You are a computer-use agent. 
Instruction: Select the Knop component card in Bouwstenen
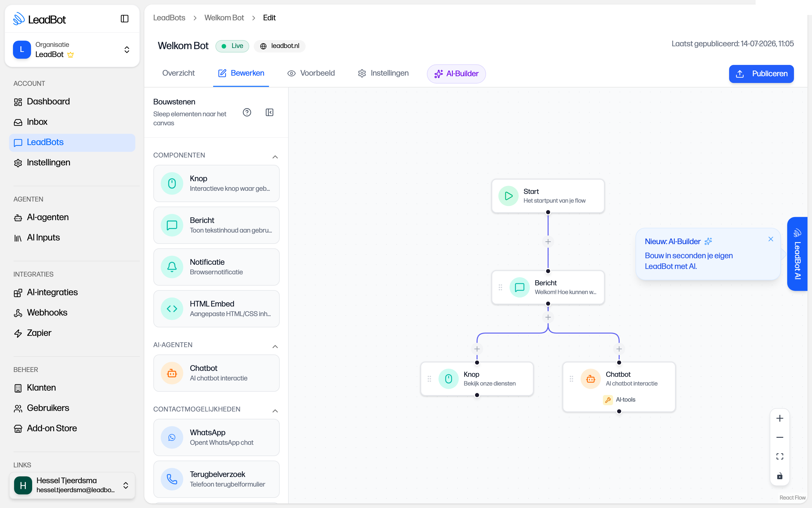[217, 183]
